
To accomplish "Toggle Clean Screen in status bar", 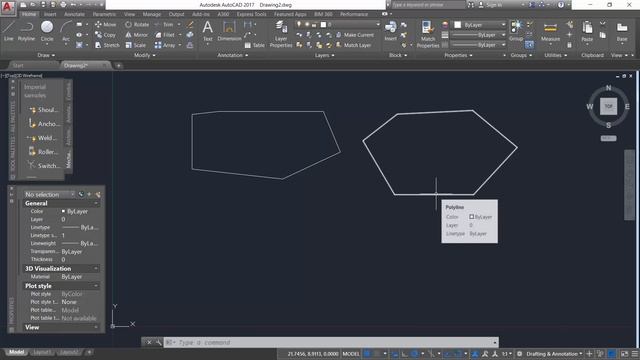I will click(625, 354).
